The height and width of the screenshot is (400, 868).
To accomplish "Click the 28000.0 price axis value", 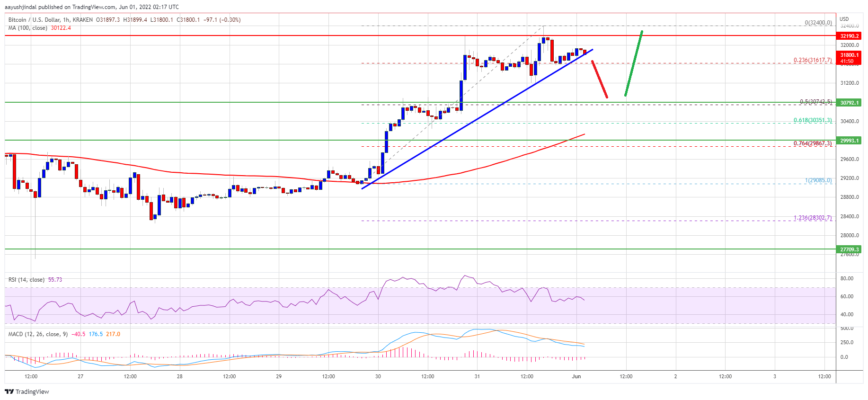I will (x=850, y=236).
